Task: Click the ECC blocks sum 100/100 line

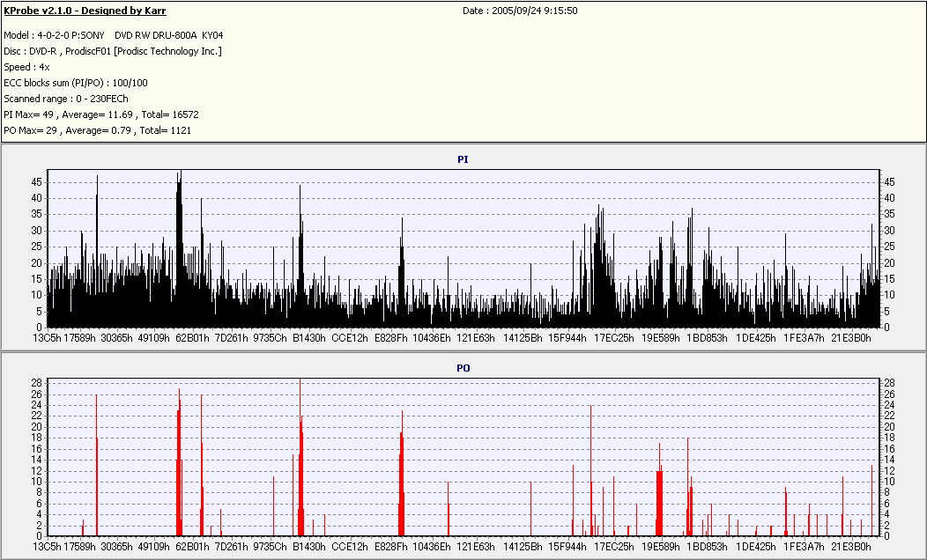Action: pos(76,83)
